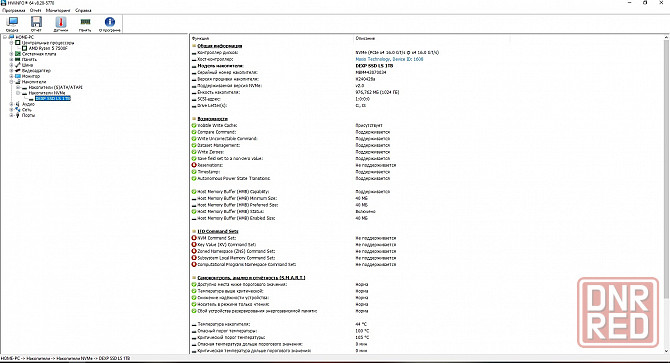This screenshot has height=363, width=670.
Task: Click the HOME-PC computer icon in tree
Action: pos(12,37)
